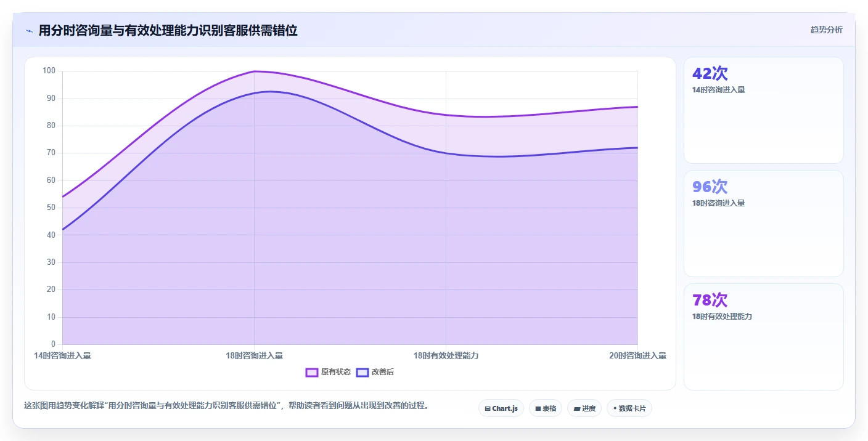Click the trend icon beside the title

click(x=29, y=31)
